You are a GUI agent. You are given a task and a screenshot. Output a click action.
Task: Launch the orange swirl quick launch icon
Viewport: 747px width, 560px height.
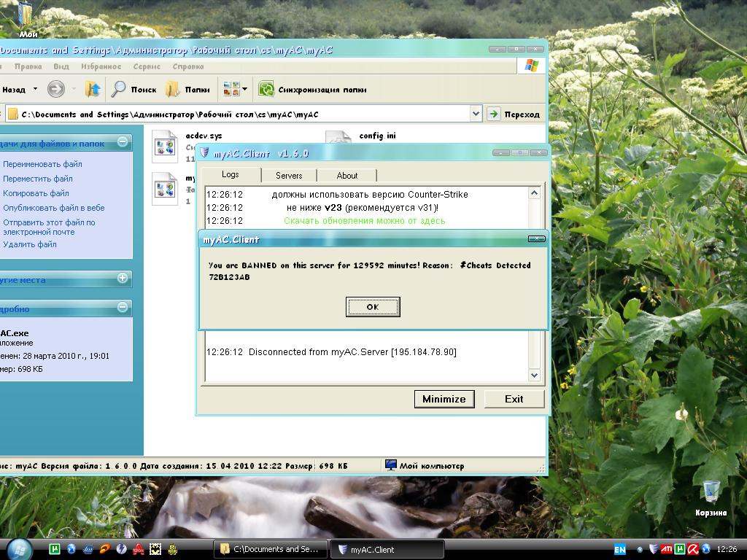(x=105, y=549)
